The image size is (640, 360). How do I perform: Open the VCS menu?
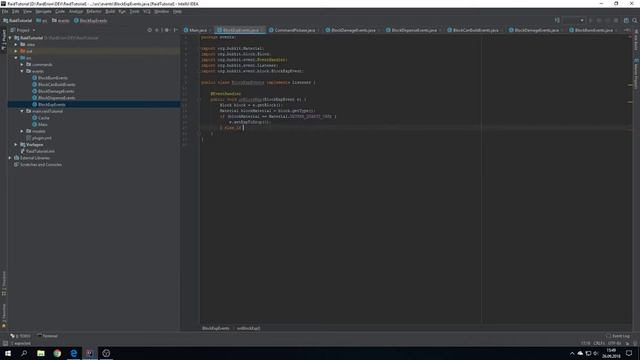coord(147,11)
